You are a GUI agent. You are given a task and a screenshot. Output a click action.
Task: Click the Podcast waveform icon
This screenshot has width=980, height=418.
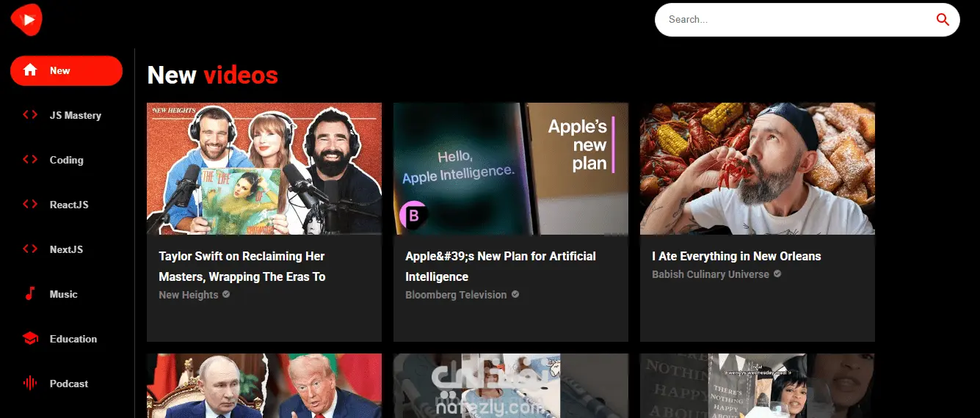pyautogui.click(x=30, y=384)
